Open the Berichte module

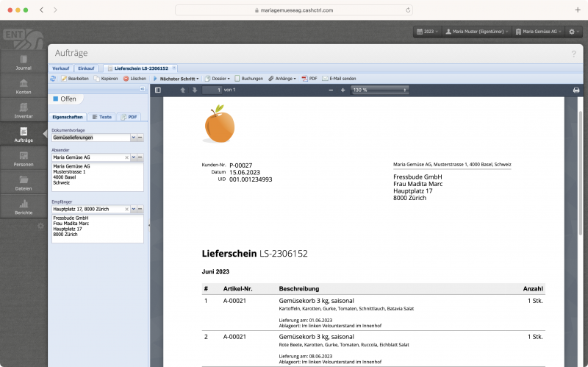tap(24, 207)
